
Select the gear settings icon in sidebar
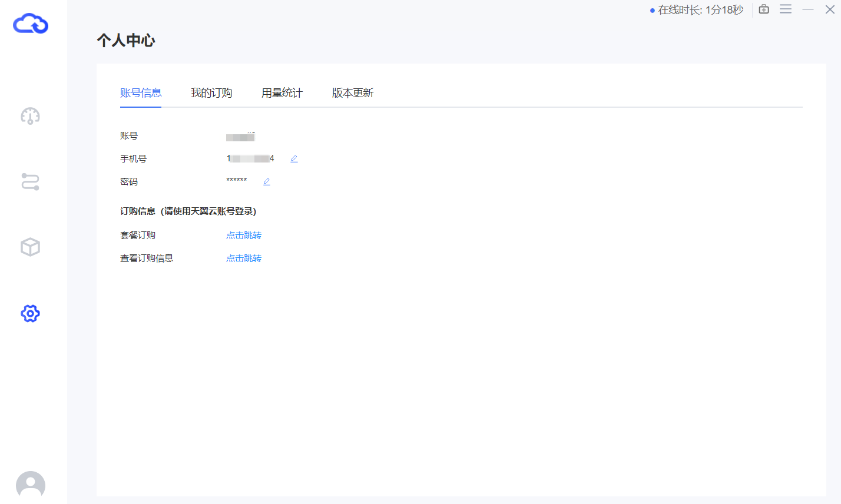point(30,313)
